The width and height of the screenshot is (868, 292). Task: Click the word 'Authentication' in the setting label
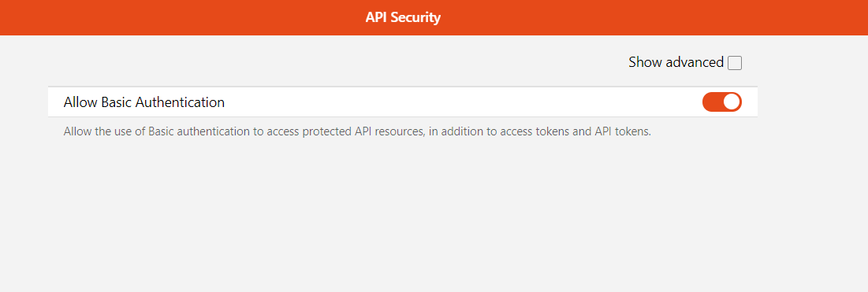coord(180,102)
